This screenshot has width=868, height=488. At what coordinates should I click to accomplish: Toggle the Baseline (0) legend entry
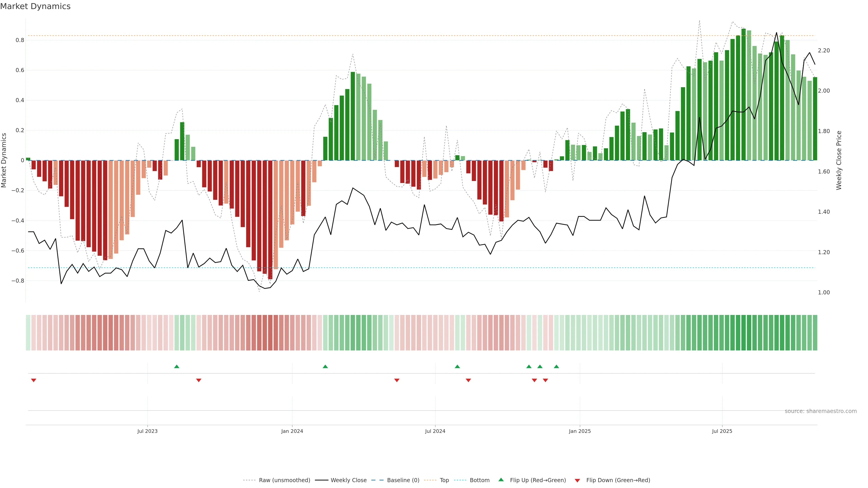403,480
